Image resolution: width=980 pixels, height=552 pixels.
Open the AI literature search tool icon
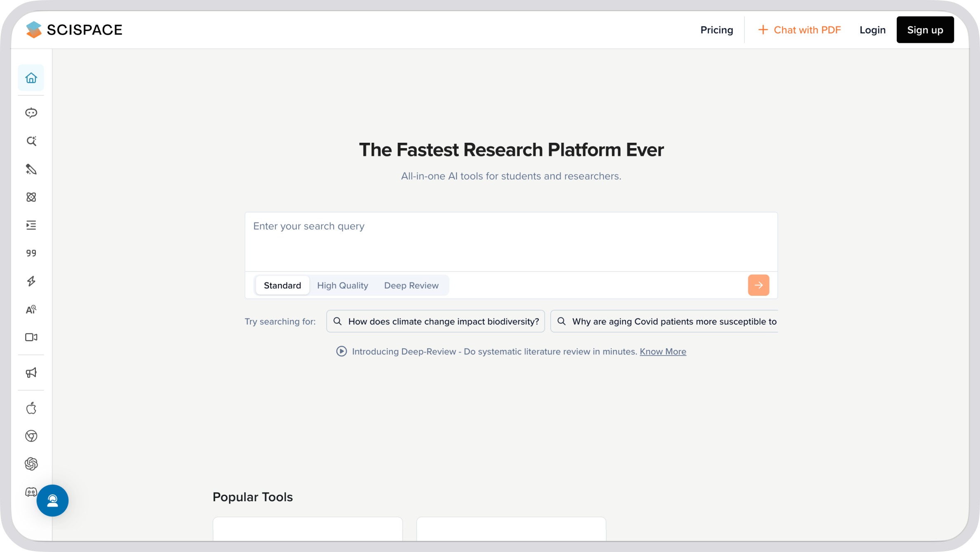(x=31, y=141)
